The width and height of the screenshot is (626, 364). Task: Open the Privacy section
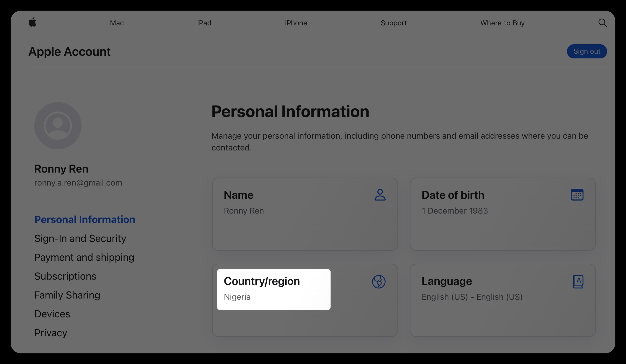(51, 333)
